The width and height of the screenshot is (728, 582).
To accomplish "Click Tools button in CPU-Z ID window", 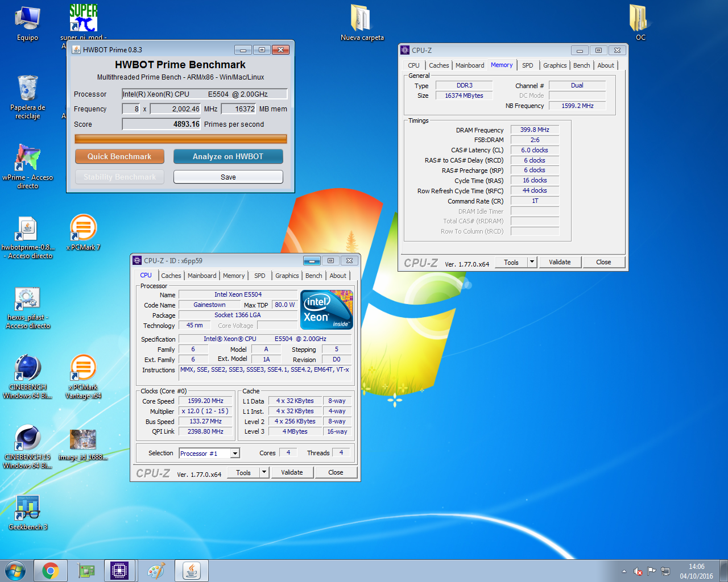I will pyautogui.click(x=243, y=472).
